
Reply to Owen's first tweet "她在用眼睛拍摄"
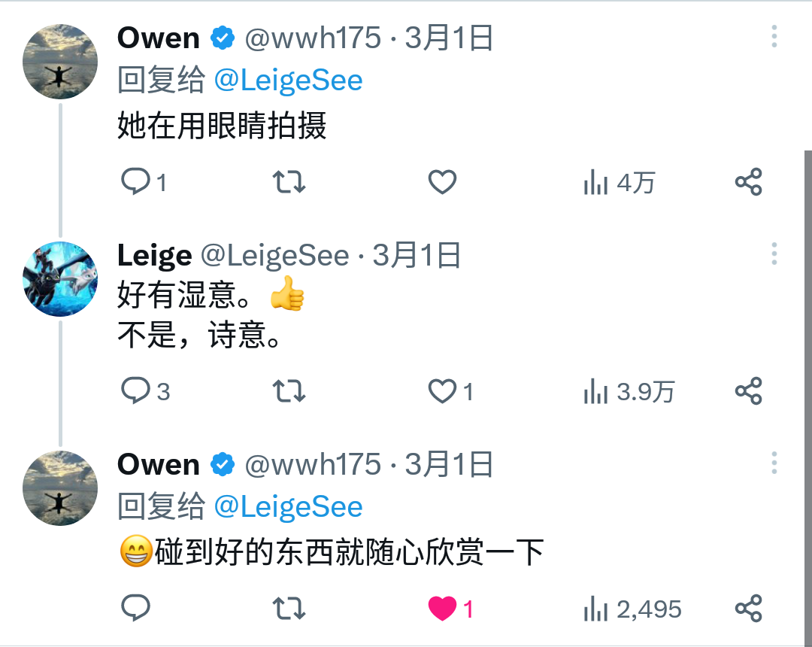(136, 182)
